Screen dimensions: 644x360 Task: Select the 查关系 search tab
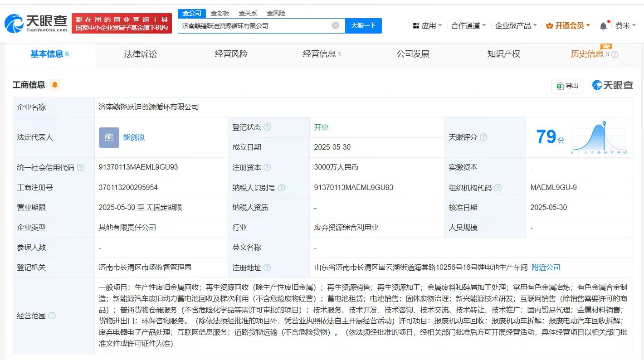click(248, 13)
